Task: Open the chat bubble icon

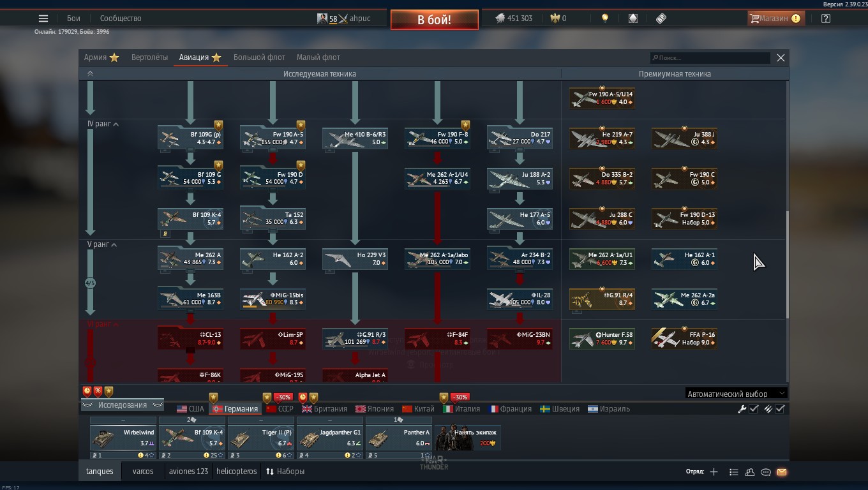Action: coord(766,472)
